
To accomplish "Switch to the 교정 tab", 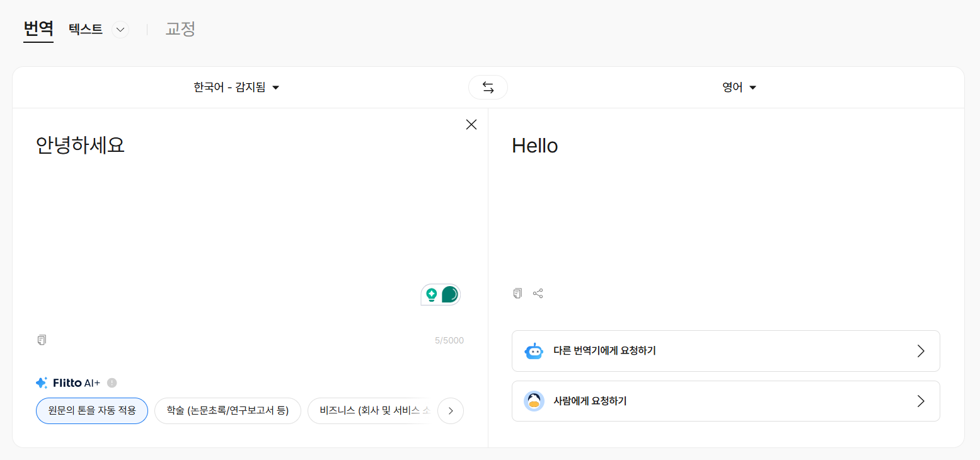I will tap(180, 29).
